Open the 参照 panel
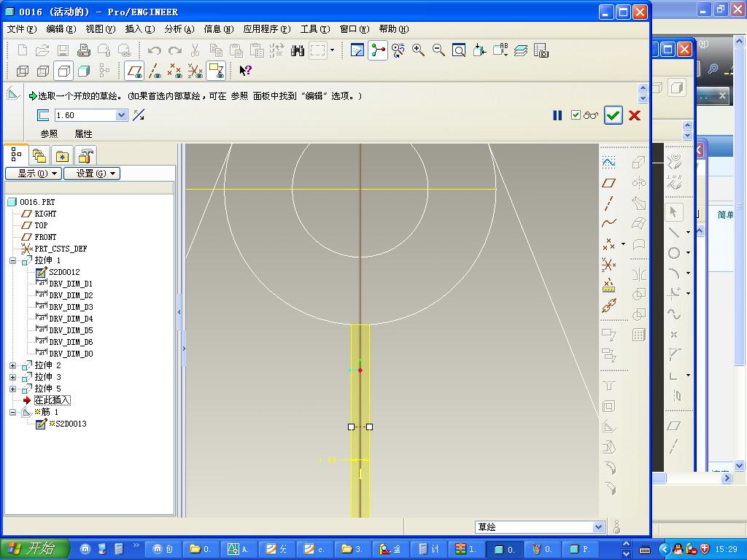Viewport: 747px width, 560px height. coord(49,134)
